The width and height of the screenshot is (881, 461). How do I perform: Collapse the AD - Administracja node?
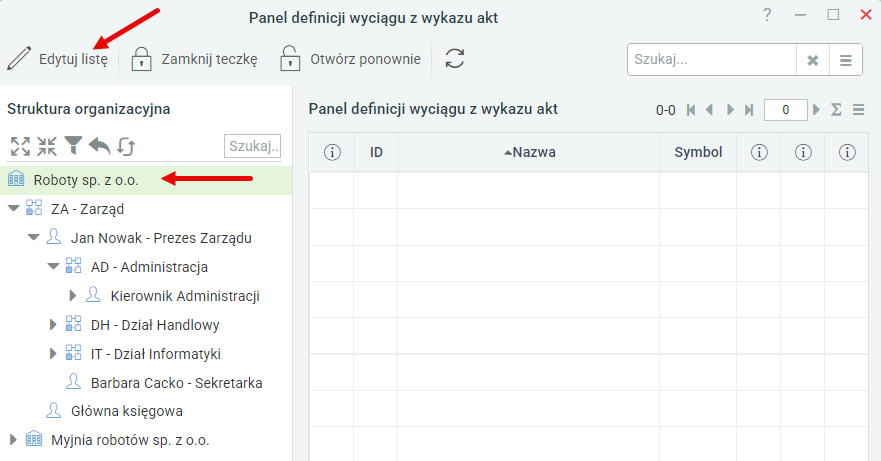click(53, 266)
